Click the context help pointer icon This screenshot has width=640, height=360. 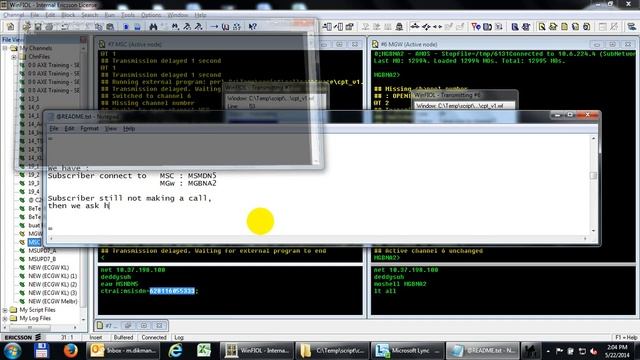tap(252, 27)
